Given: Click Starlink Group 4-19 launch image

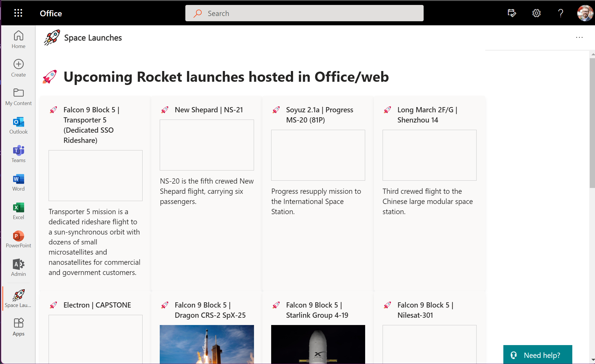Looking at the screenshot, I should (x=318, y=345).
